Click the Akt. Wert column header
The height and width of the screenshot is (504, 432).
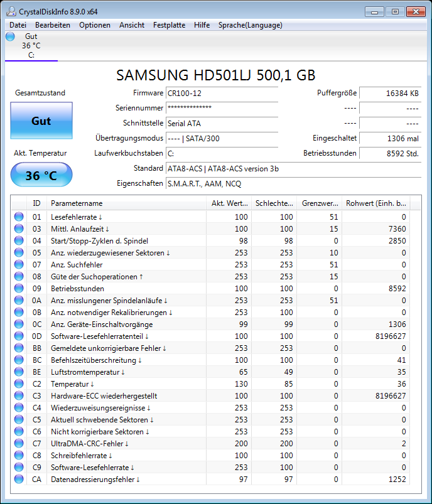coord(229,203)
